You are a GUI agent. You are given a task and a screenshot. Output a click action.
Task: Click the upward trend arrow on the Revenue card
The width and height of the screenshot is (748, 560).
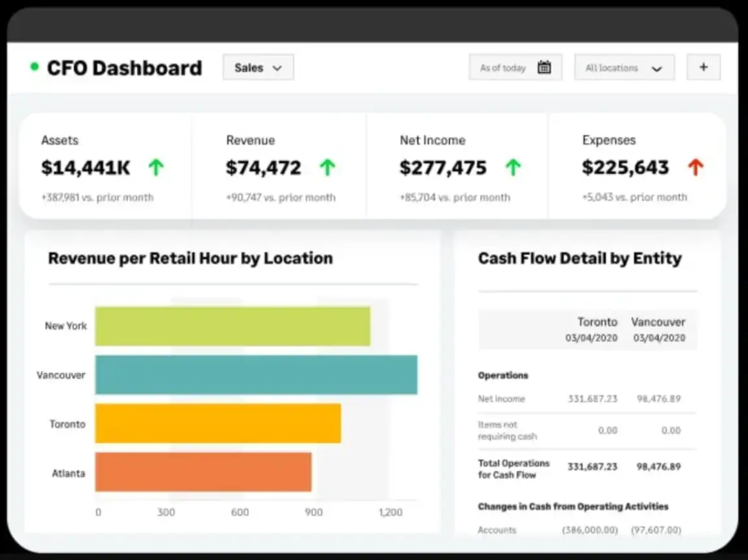[327, 167]
